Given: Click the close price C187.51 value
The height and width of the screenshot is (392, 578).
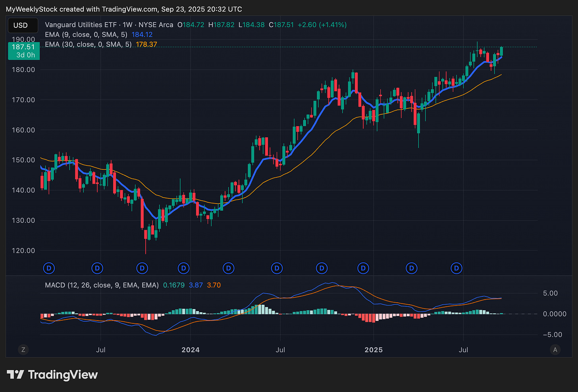Looking at the screenshot, I should coord(281,25).
